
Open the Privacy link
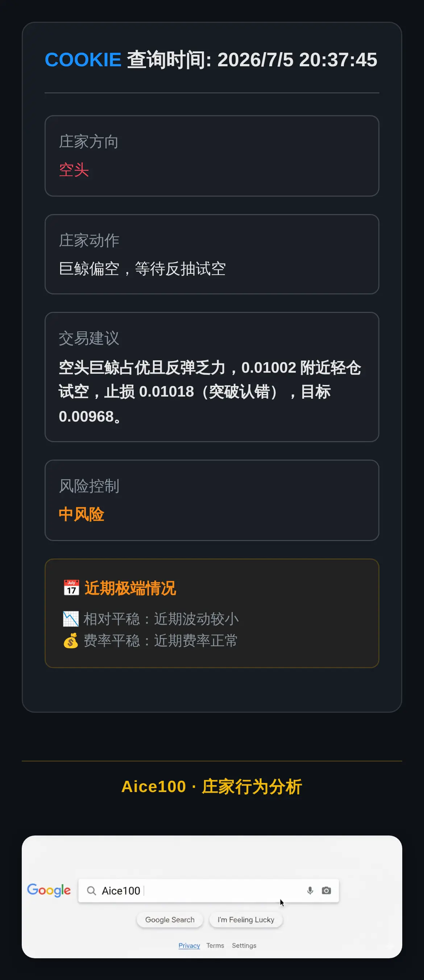pyautogui.click(x=189, y=945)
